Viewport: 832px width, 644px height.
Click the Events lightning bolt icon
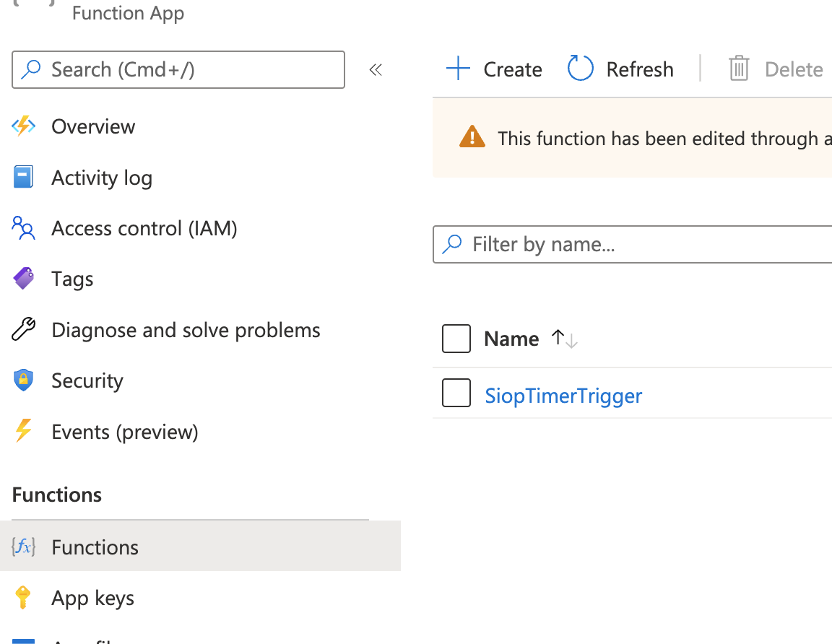point(24,432)
